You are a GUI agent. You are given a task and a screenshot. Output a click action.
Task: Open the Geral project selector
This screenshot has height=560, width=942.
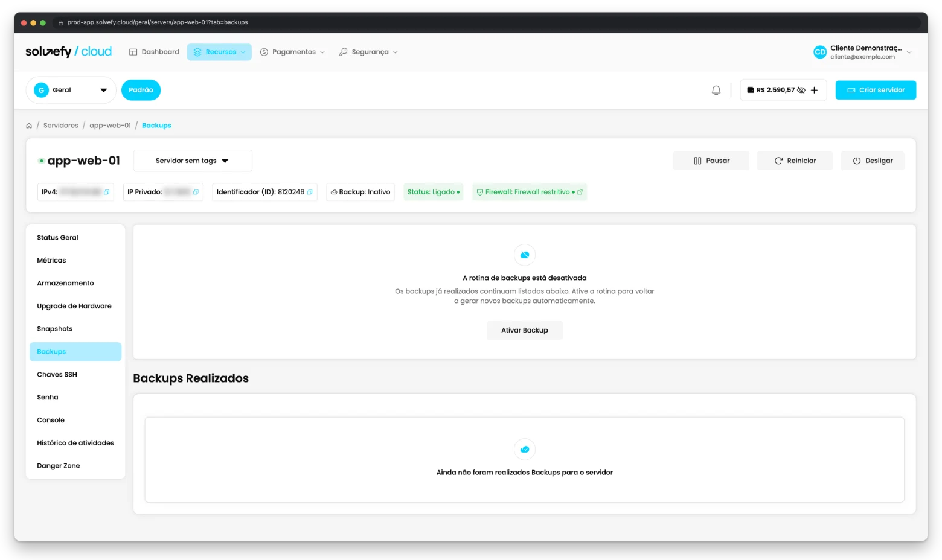click(71, 90)
